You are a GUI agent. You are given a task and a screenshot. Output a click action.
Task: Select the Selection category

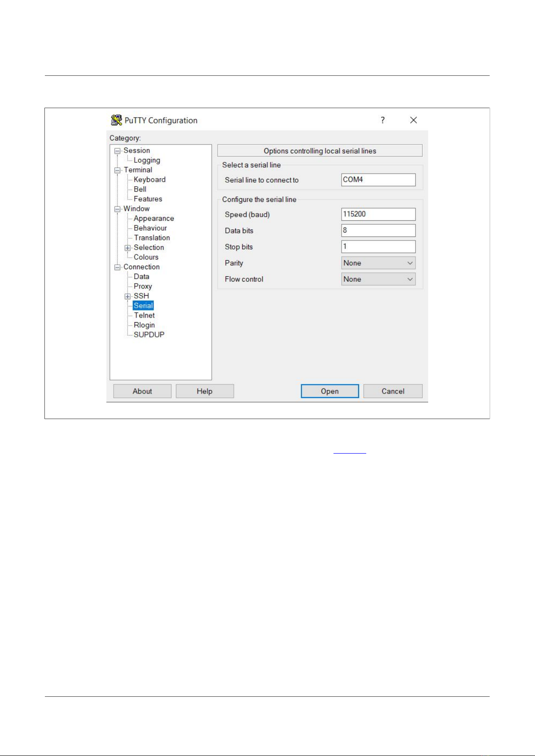pyautogui.click(x=149, y=247)
